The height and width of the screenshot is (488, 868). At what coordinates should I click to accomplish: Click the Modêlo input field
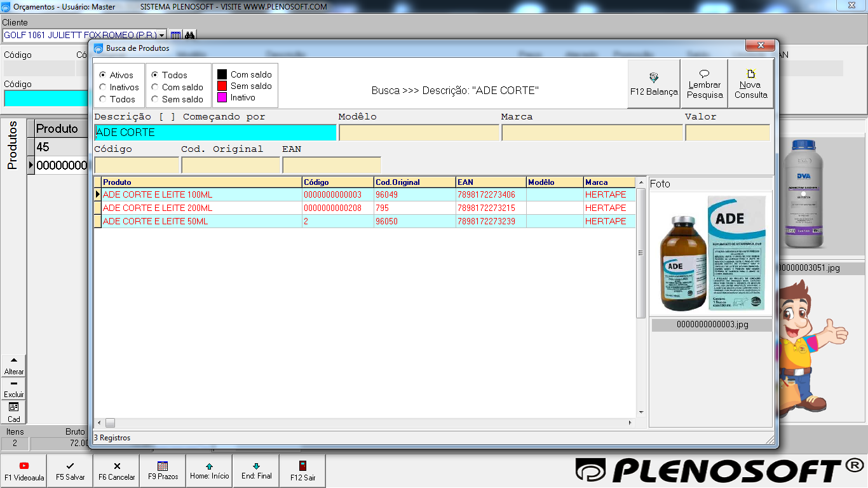(x=419, y=132)
